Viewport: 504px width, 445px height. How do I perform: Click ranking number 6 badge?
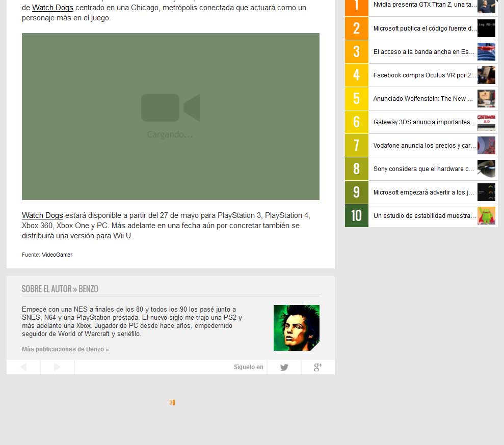tap(356, 122)
